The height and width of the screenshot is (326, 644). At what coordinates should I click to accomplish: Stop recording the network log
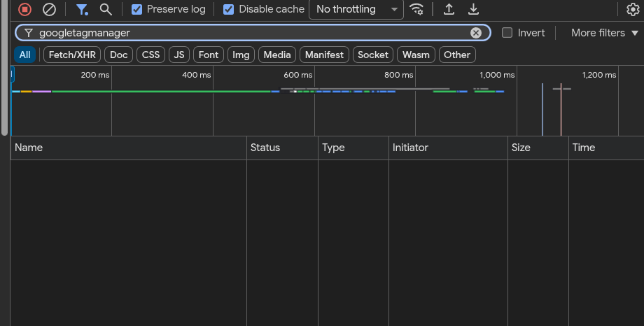pos(24,9)
